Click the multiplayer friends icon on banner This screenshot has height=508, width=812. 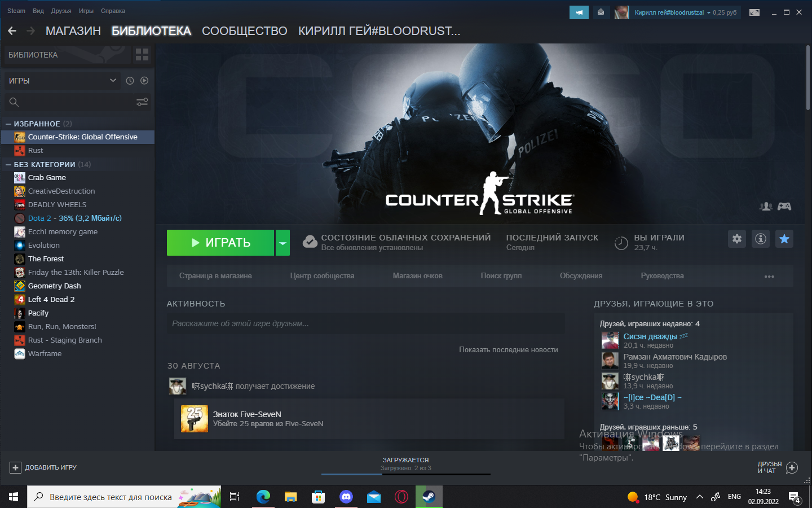766,207
